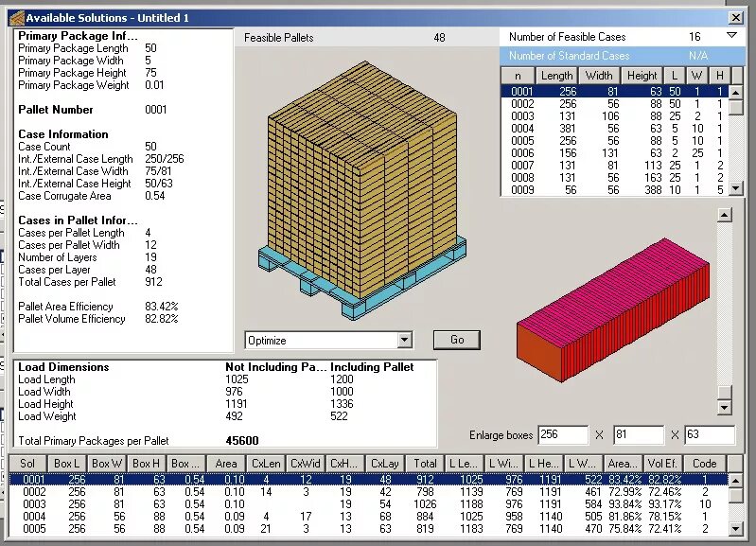Click the Feasible Pallets value 48
Viewport: 756px width, 546px height.
439,38
